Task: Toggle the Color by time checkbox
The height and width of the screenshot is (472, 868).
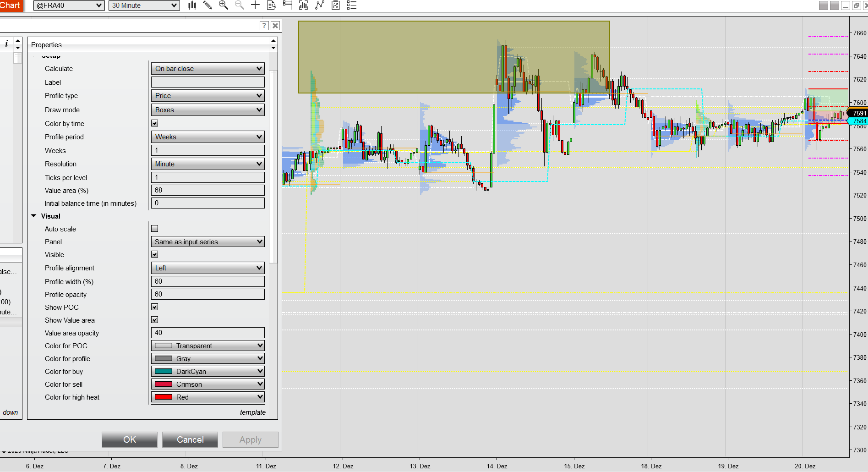Action: pyautogui.click(x=155, y=123)
